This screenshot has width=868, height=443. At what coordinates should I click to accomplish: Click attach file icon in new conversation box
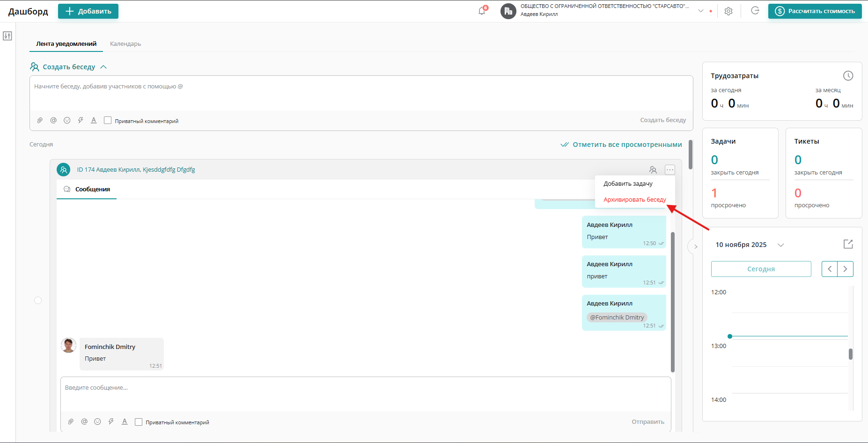(40, 121)
